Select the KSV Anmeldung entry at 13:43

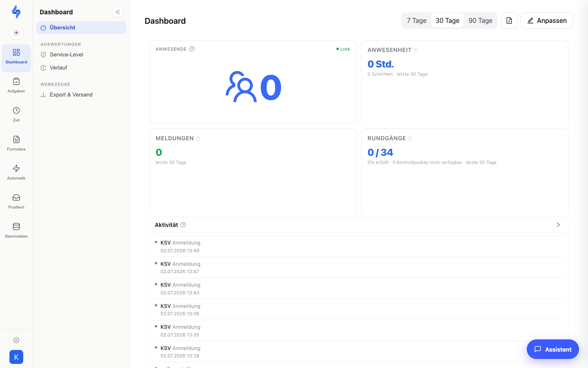(x=359, y=289)
